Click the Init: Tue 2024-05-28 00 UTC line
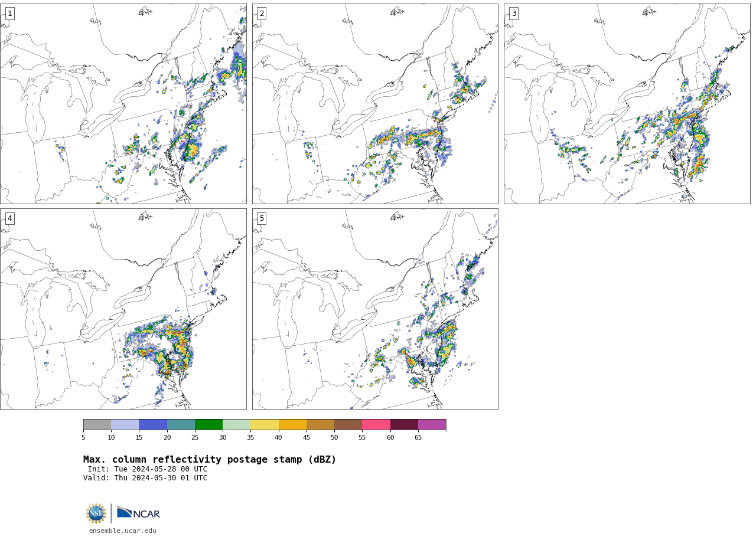The height and width of the screenshot is (537, 756). coord(148,469)
